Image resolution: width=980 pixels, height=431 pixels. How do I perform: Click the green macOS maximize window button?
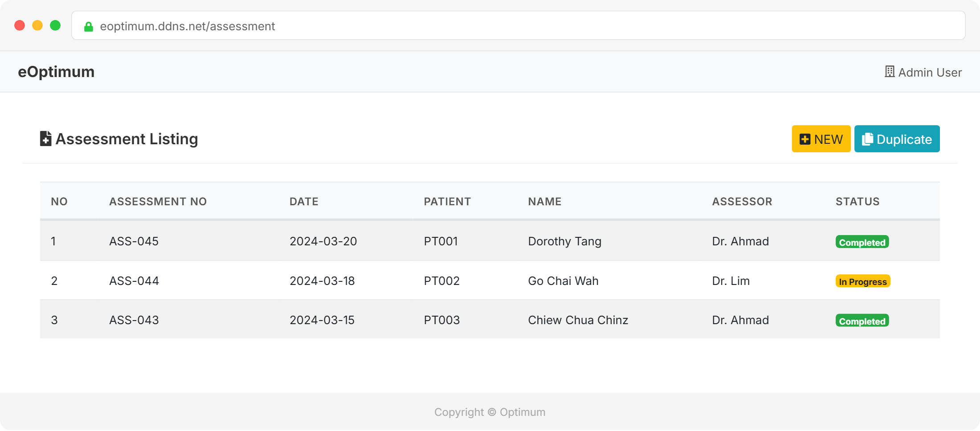tap(55, 25)
